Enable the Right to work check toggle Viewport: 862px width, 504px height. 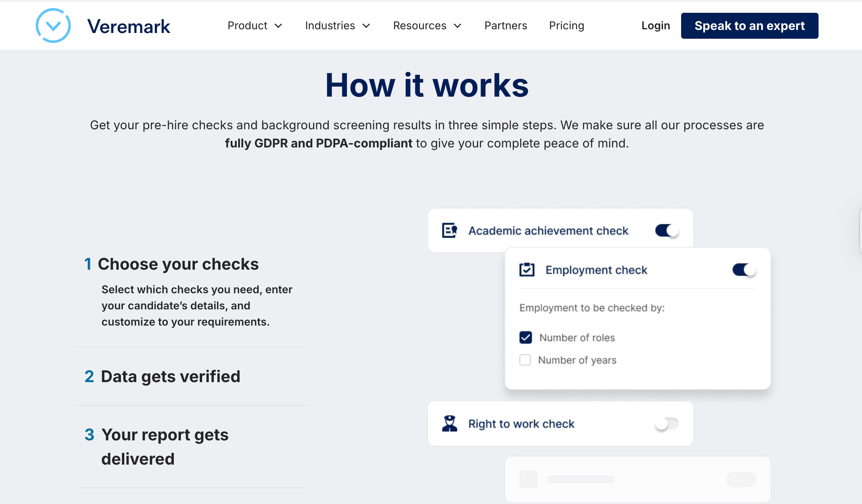point(667,424)
